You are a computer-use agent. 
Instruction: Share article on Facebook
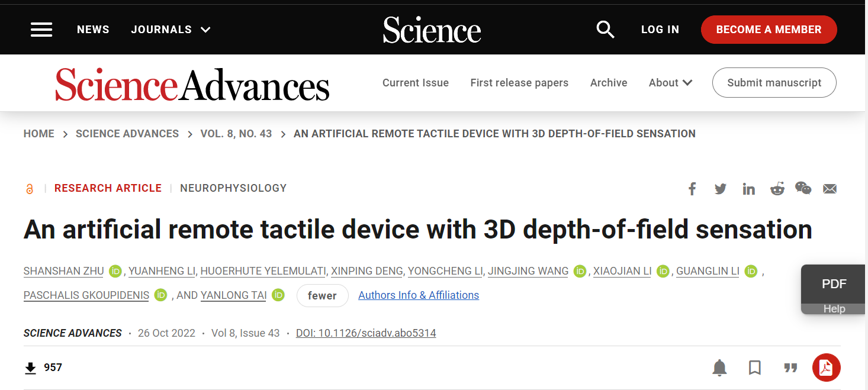coord(692,189)
